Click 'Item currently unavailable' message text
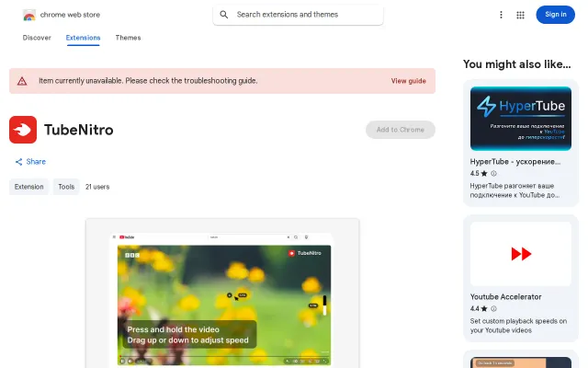 148,81
